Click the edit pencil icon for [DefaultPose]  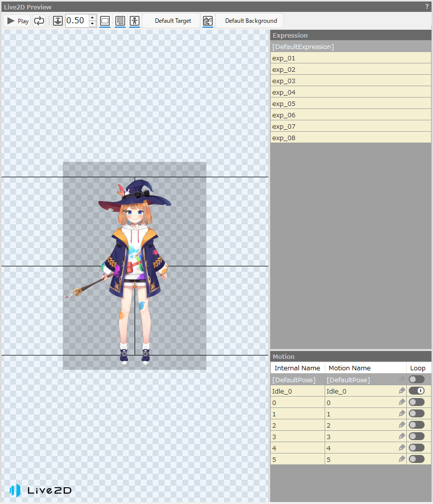(x=401, y=379)
